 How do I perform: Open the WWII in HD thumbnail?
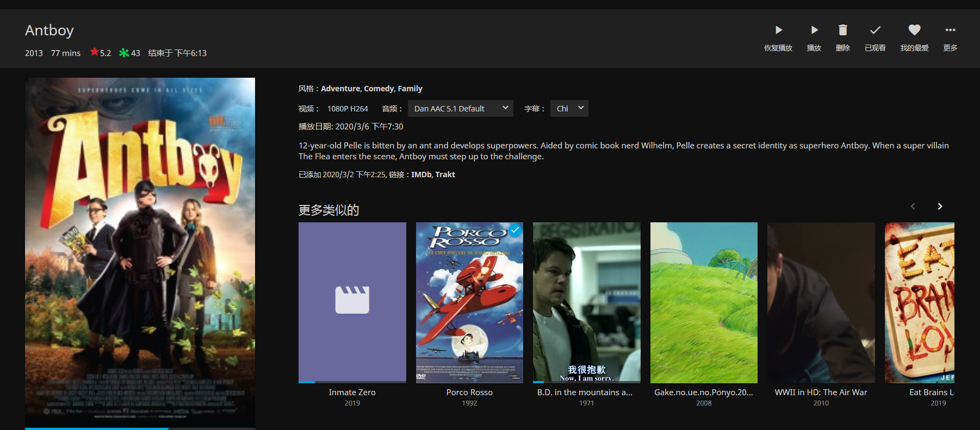[821, 303]
